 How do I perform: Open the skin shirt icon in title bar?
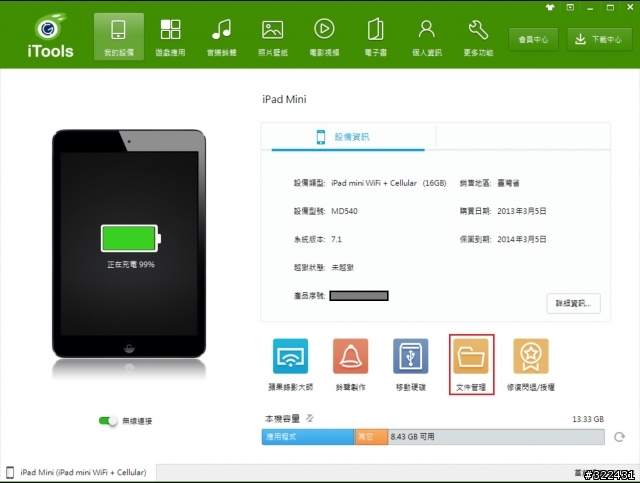(550, 7)
